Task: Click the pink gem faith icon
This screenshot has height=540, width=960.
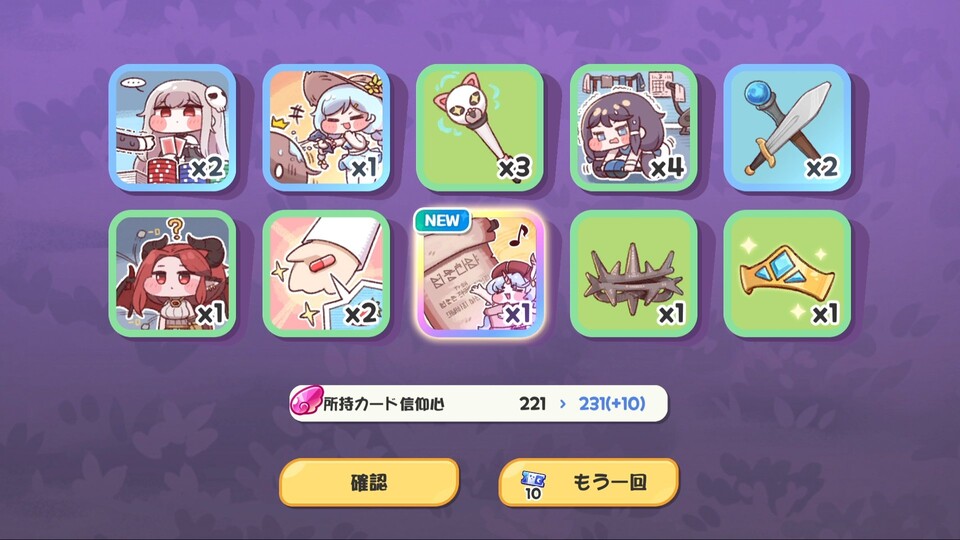Action: 306,402
